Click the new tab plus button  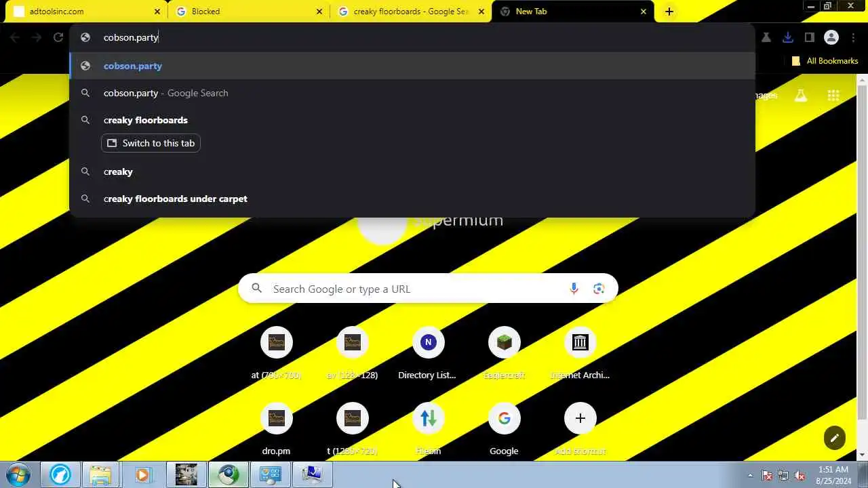click(x=669, y=12)
